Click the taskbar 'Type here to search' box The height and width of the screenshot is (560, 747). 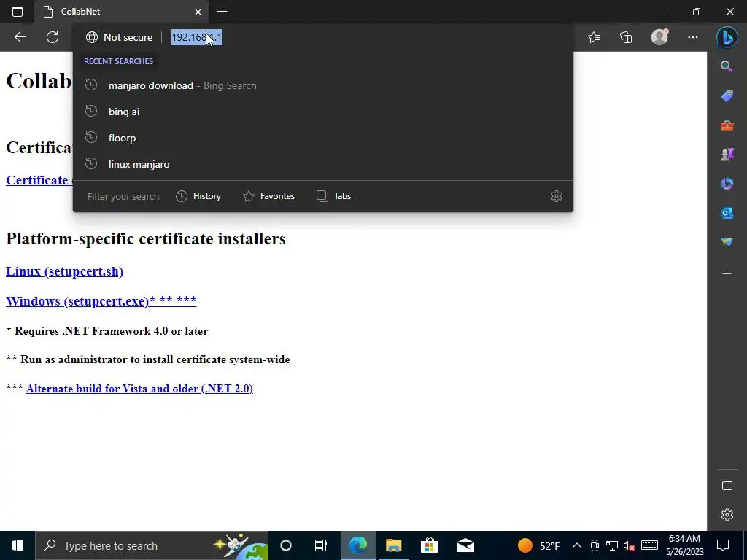(152, 545)
